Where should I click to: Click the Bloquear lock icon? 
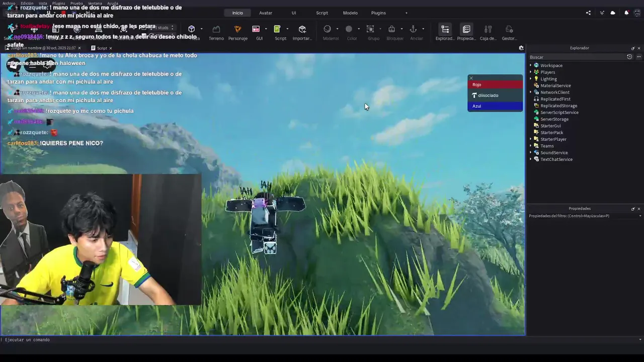[x=391, y=29]
